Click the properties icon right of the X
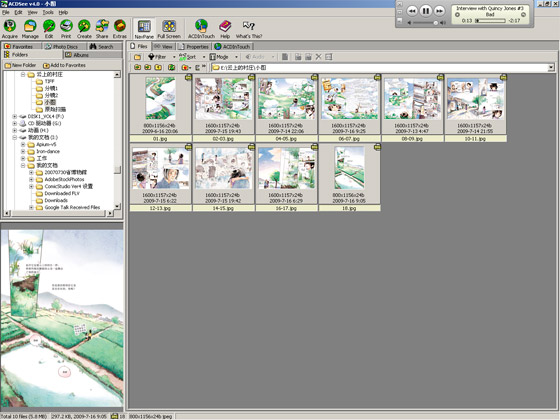 coord(329,57)
